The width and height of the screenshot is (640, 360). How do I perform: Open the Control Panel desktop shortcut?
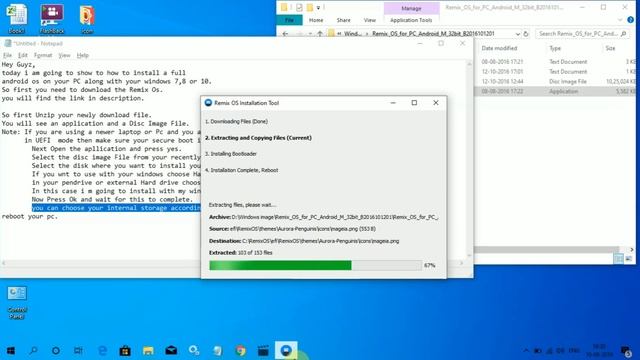coord(17,302)
